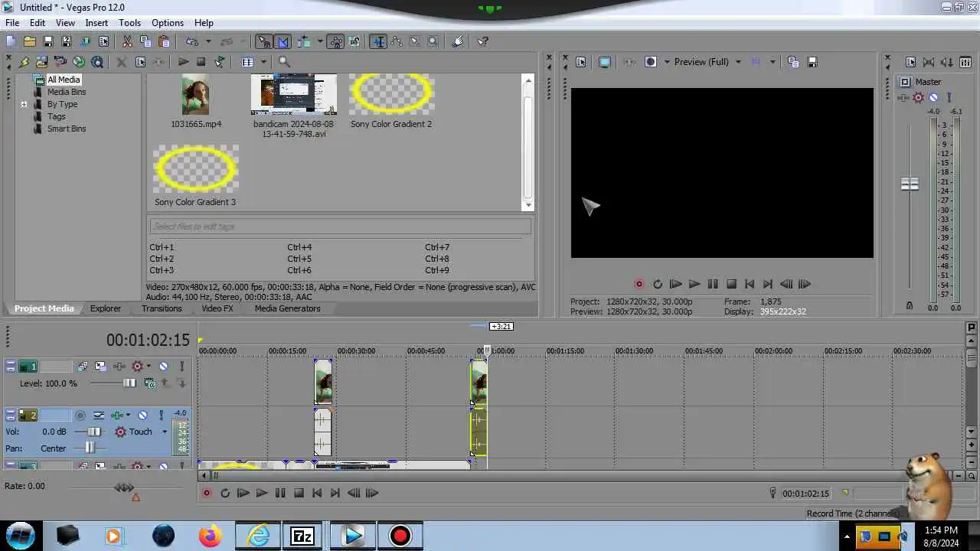
Task: Click the Preview on External Monitor icon
Action: coord(604,62)
